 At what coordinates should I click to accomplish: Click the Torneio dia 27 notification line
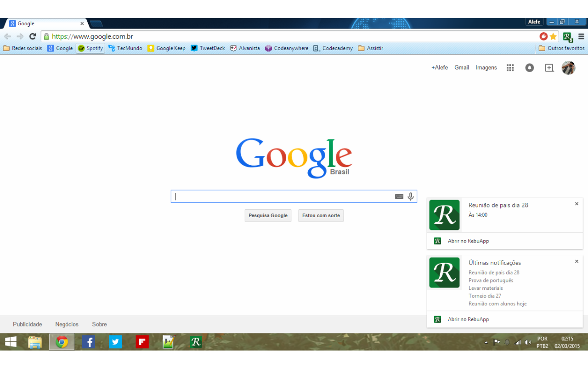point(485,296)
